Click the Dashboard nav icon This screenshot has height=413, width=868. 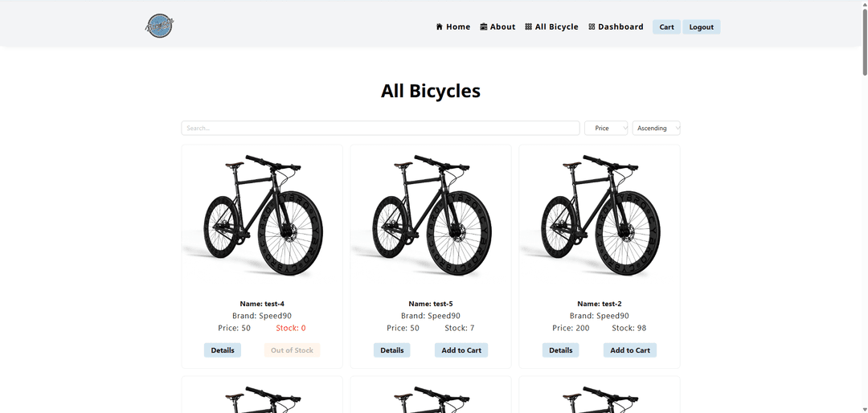(x=592, y=27)
